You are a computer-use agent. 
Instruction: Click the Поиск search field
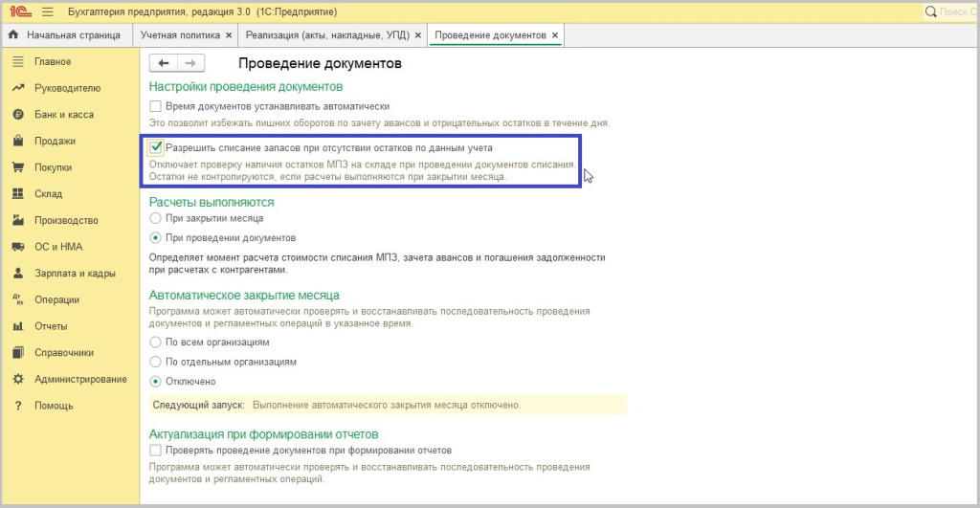[951, 11]
